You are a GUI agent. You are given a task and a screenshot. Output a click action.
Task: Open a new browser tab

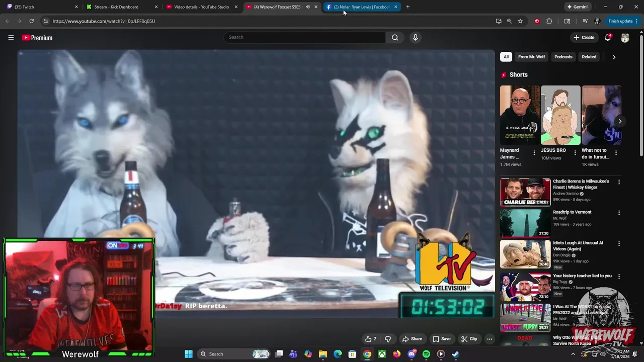408,7
